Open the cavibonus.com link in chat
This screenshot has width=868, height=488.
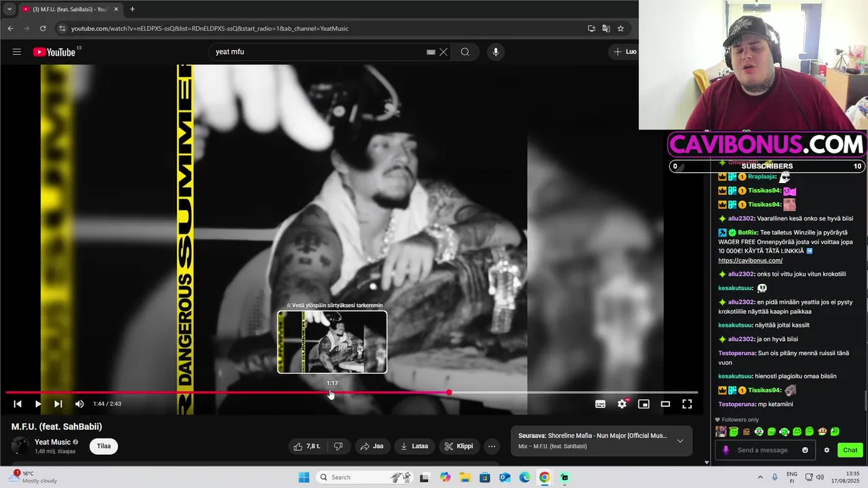pyautogui.click(x=751, y=260)
